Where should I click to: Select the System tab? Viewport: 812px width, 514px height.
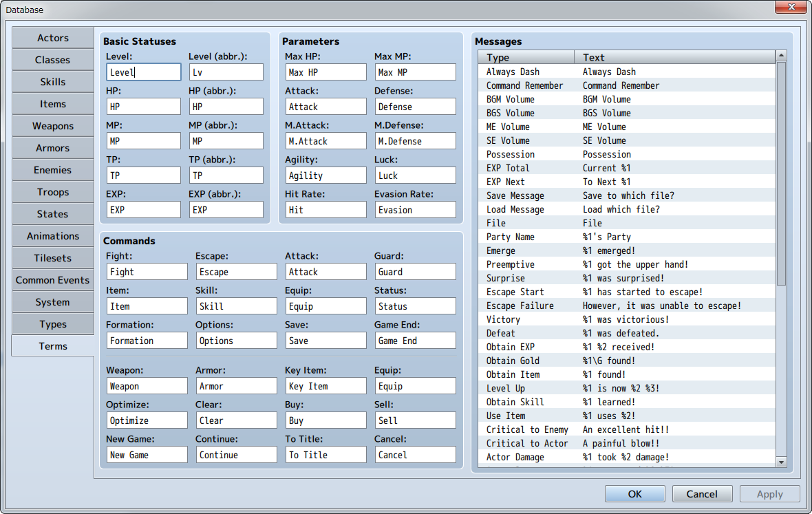[53, 302]
